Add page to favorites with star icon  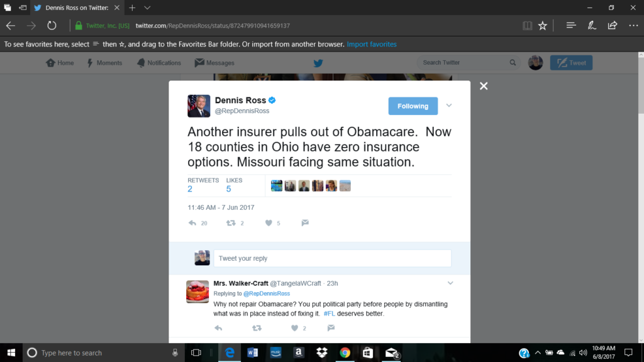[543, 25]
